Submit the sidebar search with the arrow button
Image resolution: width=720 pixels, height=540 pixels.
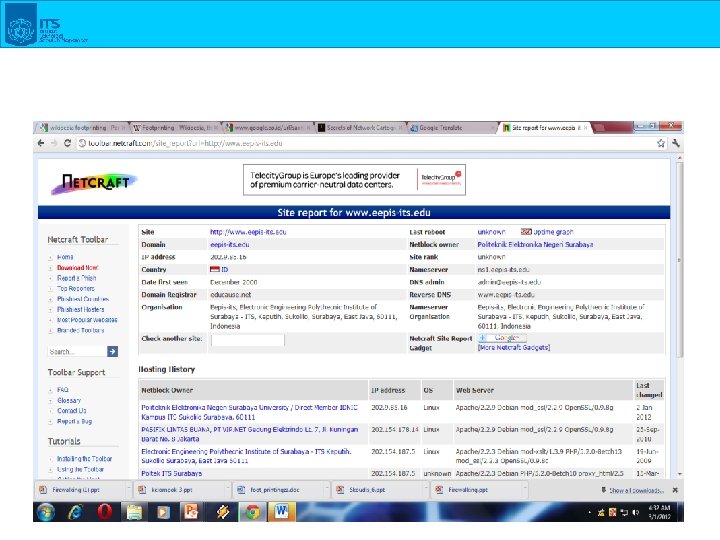(112, 351)
